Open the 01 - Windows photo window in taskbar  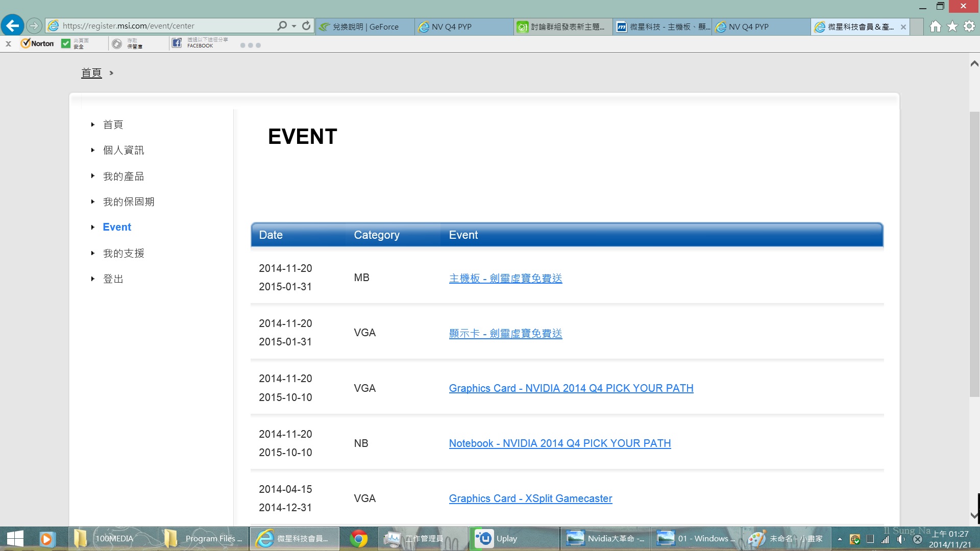696,539
